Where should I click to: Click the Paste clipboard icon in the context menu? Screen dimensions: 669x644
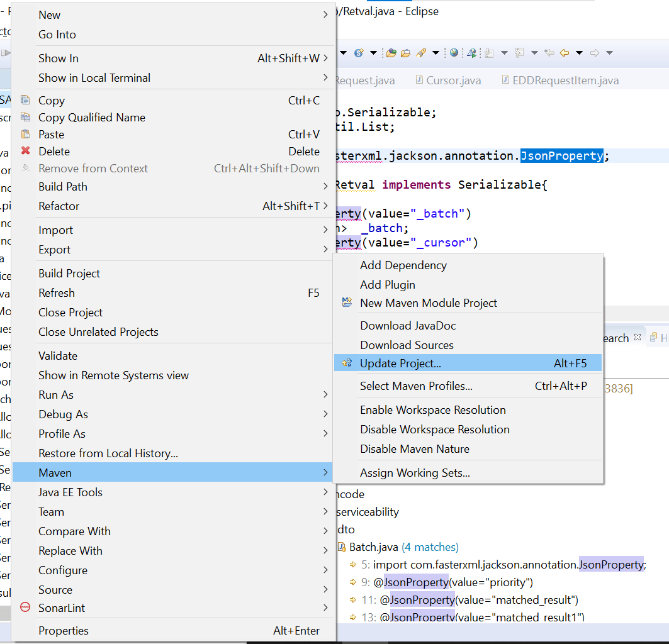tap(25, 134)
